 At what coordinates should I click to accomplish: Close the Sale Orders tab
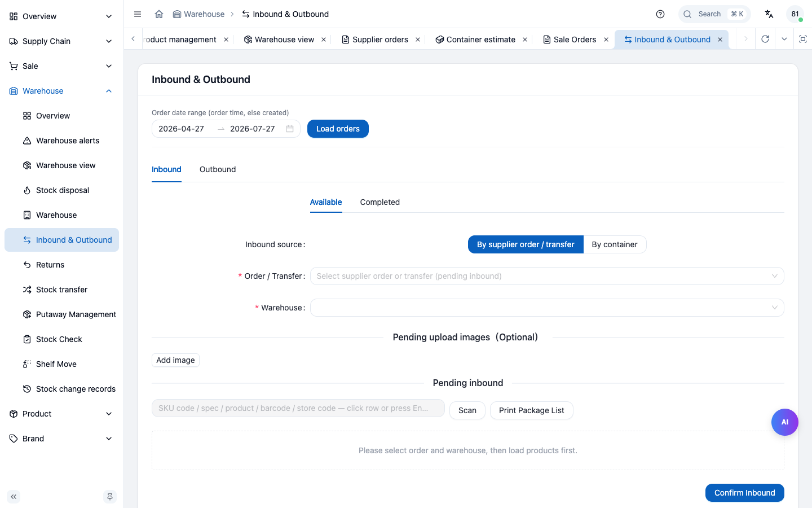click(x=606, y=40)
